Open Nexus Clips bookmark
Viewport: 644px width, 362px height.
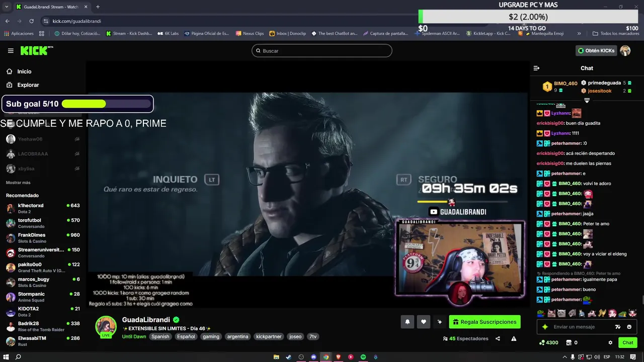(250, 34)
